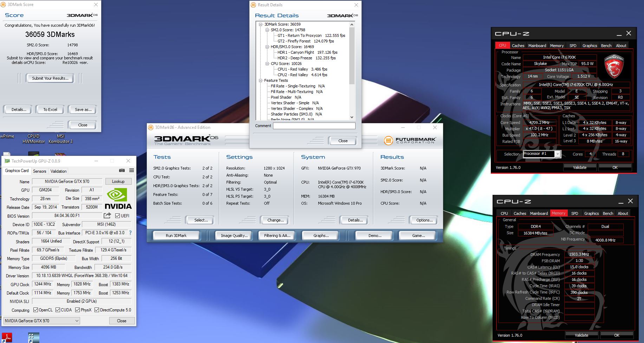The height and width of the screenshot is (343, 644).
Task: Click the DRAM Frequency value 1503.3 MHz
Action: (579, 254)
